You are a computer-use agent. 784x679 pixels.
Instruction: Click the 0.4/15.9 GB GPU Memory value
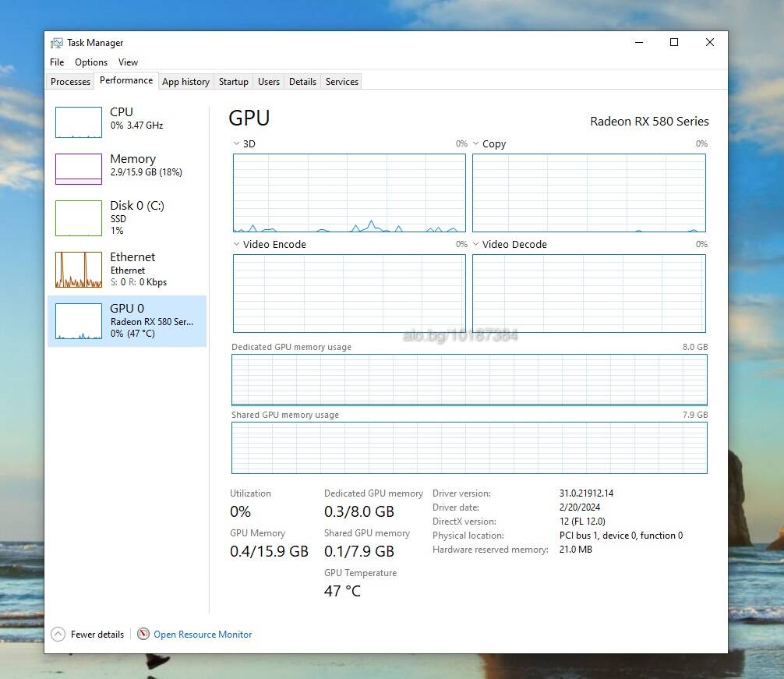click(269, 551)
